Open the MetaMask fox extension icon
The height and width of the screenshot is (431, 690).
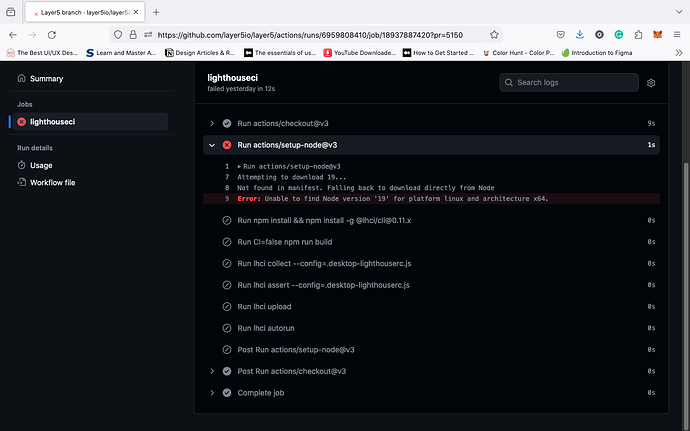[x=657, y=34]
